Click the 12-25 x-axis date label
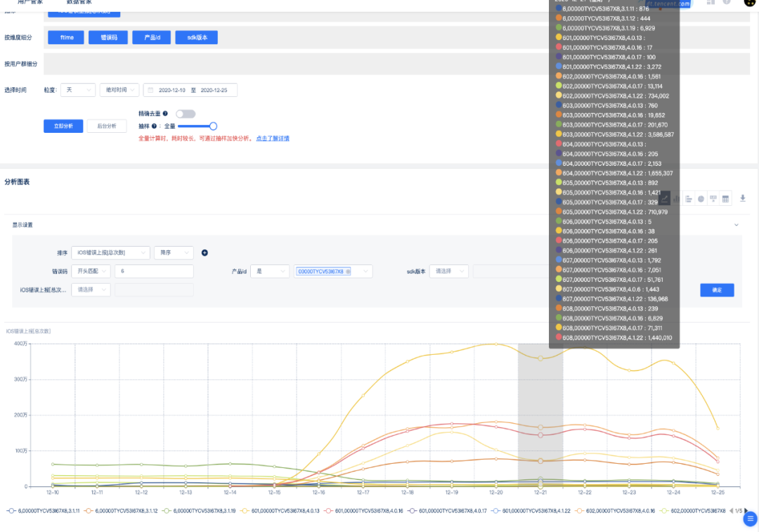This screenshot has width=759, height=532. pyautogui.click(x=718, y=493)
